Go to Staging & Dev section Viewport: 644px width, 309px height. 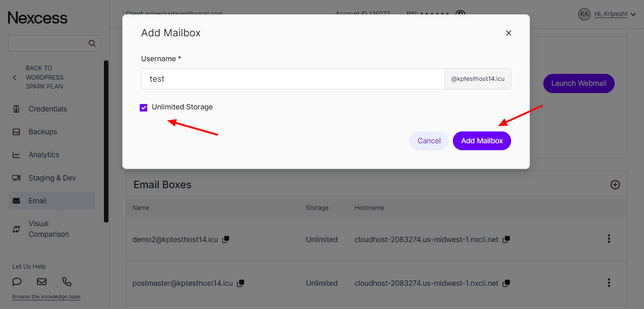pyautogui.click(x=52, y=178)
